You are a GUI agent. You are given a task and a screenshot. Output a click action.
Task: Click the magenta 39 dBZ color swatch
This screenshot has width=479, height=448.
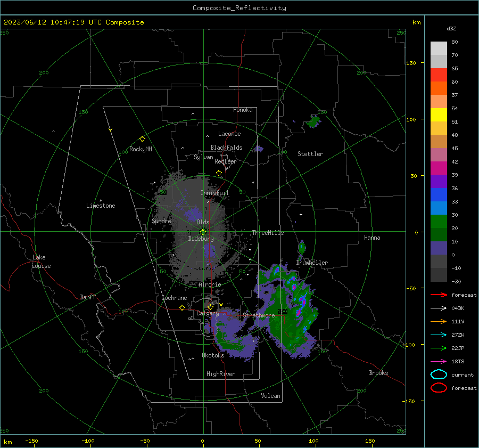point(439,168)
